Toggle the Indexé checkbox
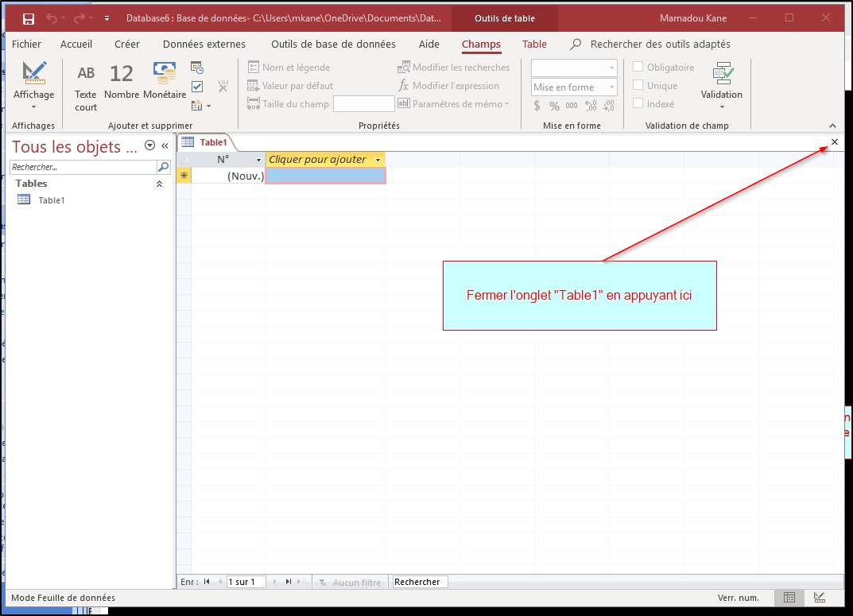This screenshot has height=616, width=853. (x=638, y=104)
